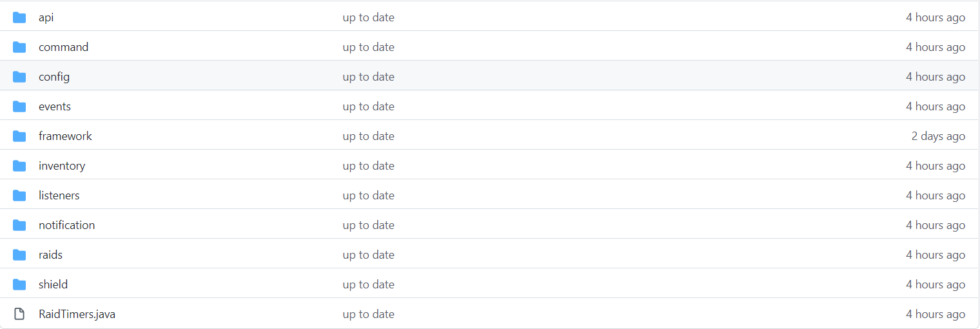The width and height of the screenshot is (980, 329).
Task: Open the listeners folder link
Action: (x=59, y=195)
